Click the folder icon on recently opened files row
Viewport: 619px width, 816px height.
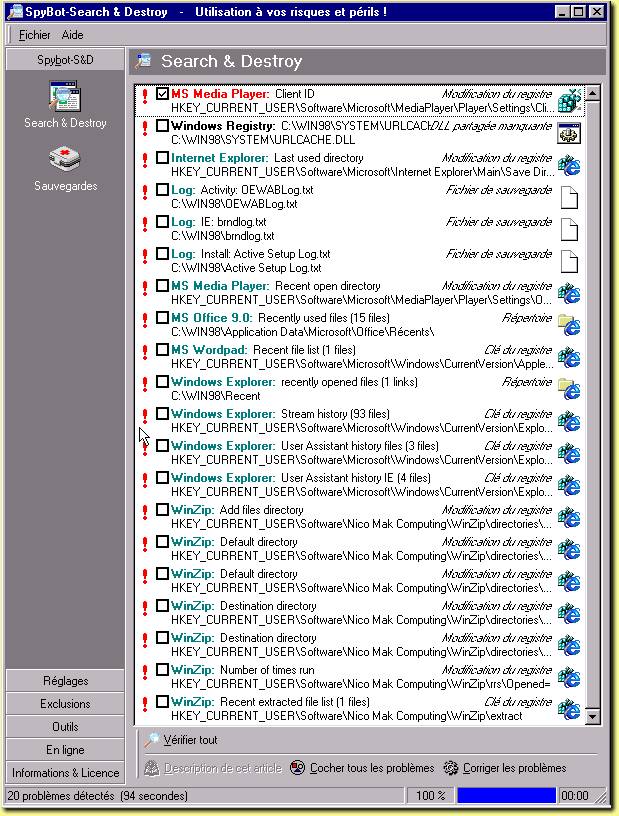[569, 390]
